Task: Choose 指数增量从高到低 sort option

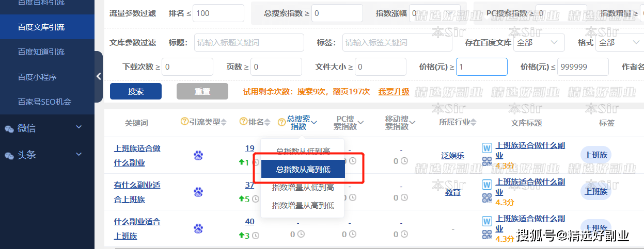Action: (303, 205)
